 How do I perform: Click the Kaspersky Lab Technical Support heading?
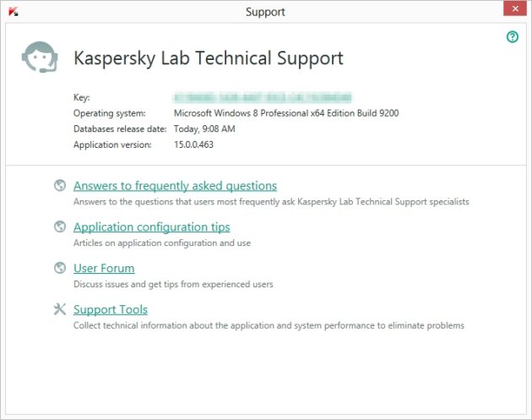pos(209,58)
